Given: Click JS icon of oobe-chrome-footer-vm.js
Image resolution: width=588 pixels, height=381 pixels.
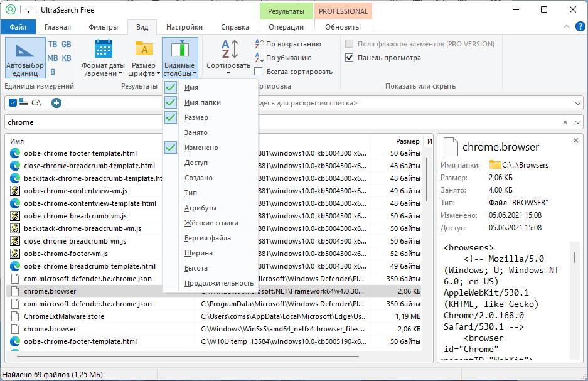Looking at the screenshot, I should pos(14,253).
